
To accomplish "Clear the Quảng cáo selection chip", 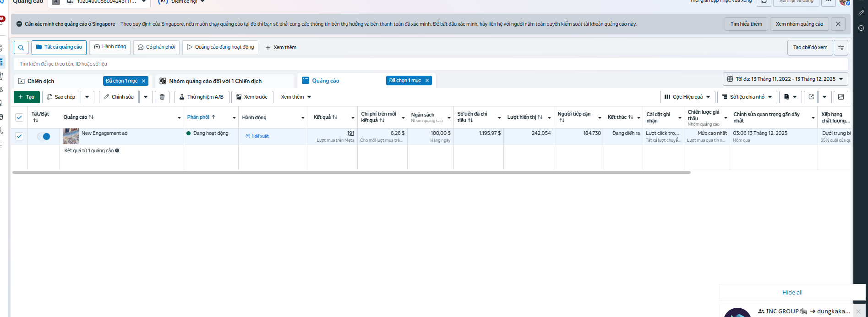I will [x=427, y=80].
